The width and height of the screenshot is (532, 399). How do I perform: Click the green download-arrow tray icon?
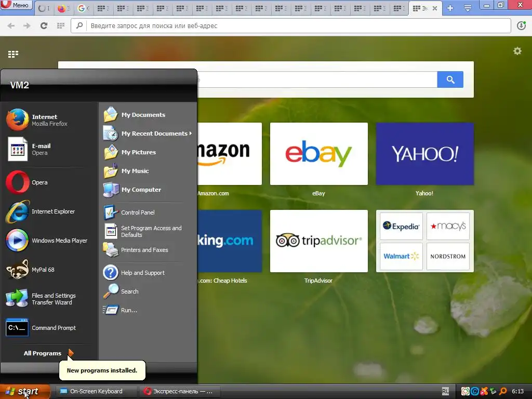tap(494, 391)
